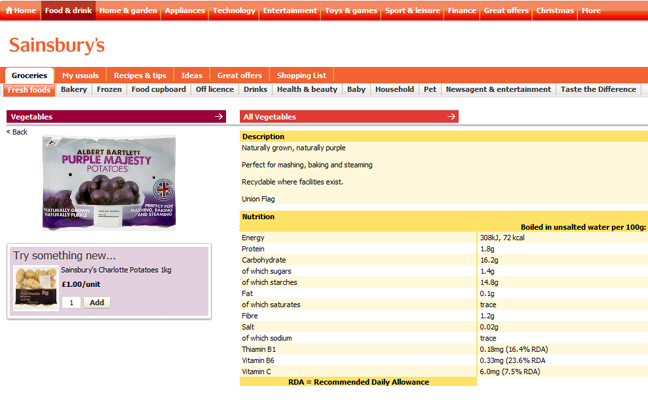Open the Finance top menu
Screen dimensions: 648x405
(462, 10)
